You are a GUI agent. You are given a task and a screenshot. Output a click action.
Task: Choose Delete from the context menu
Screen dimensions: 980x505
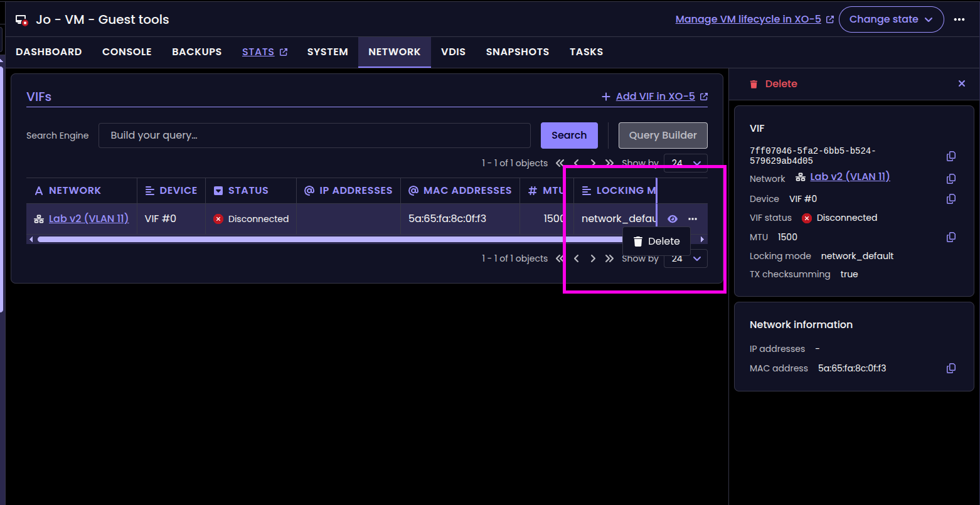[x=656, y=242]
